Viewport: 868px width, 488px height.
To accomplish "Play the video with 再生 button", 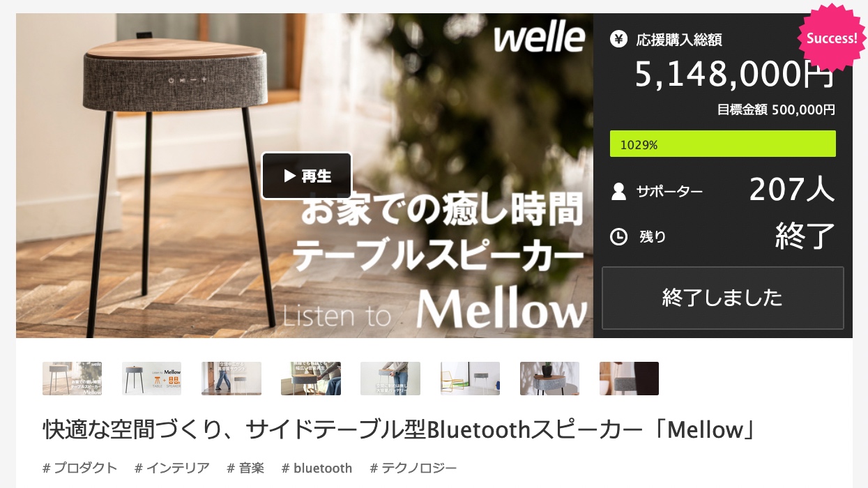I will [x=307, y=176].
